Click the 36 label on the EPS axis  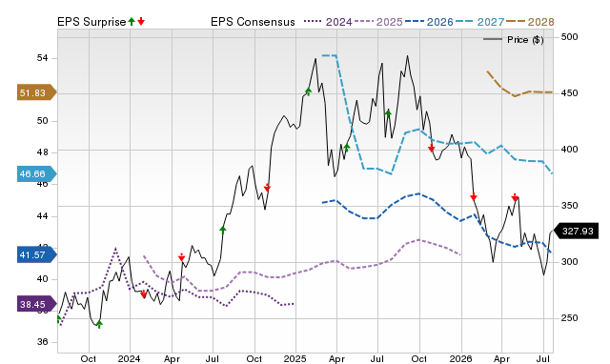[42, 342]
